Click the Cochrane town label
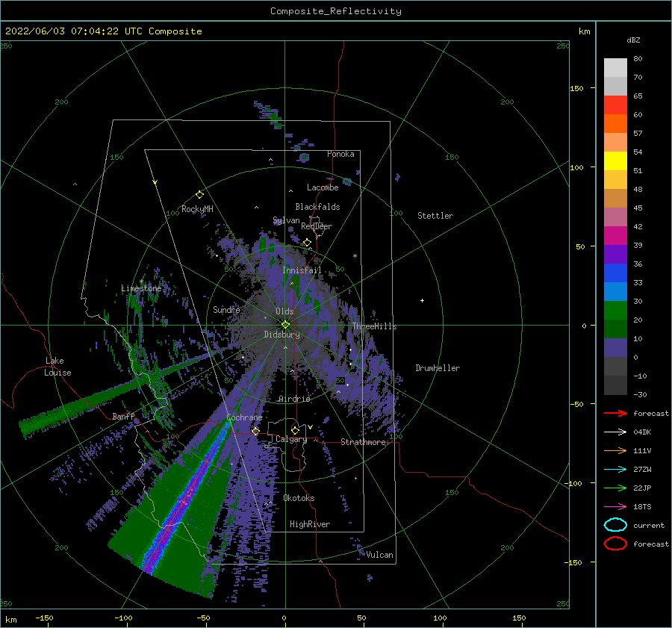 pyautogui.click(x=244, y=417)
